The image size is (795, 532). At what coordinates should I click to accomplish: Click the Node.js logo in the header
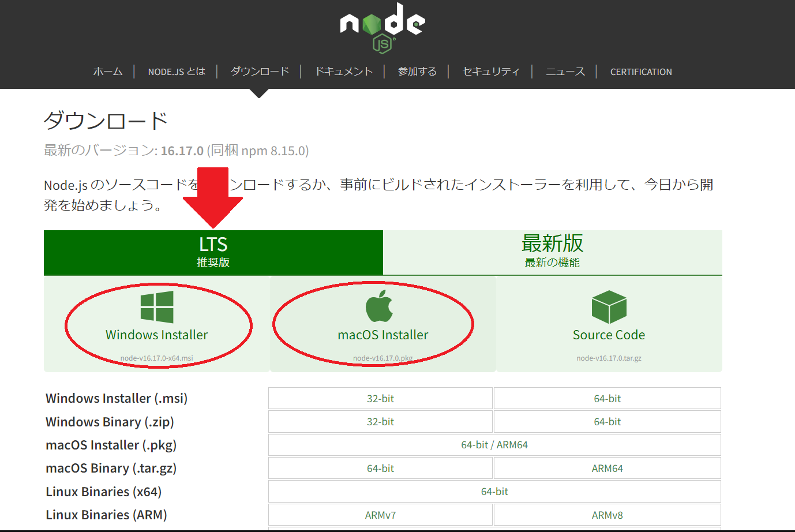pyautogui.click(x=382, y=28)
